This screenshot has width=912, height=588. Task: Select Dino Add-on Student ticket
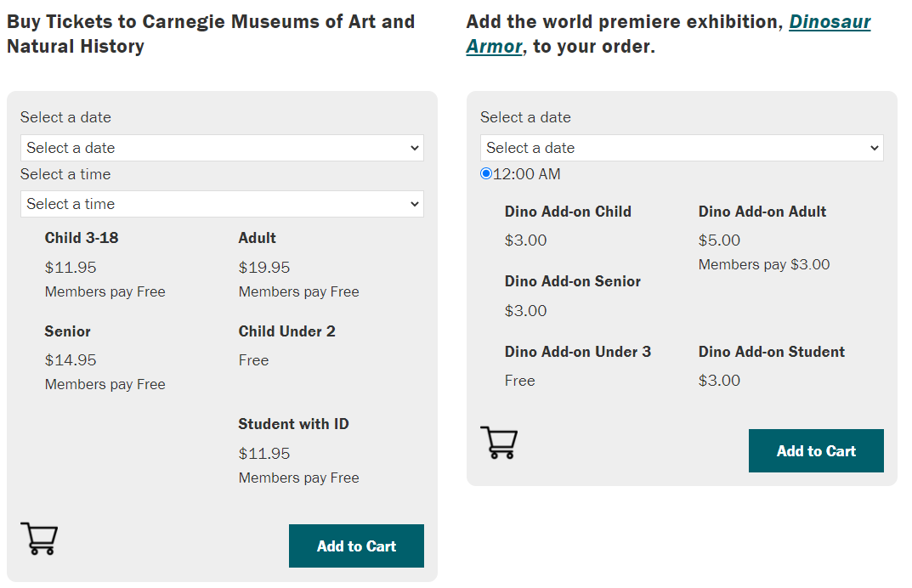pos(771,352)
